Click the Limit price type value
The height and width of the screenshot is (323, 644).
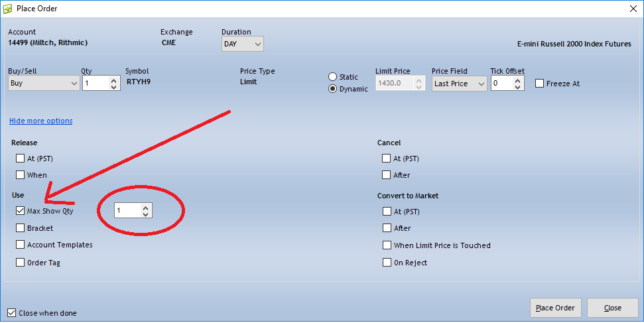click(249, 82)
